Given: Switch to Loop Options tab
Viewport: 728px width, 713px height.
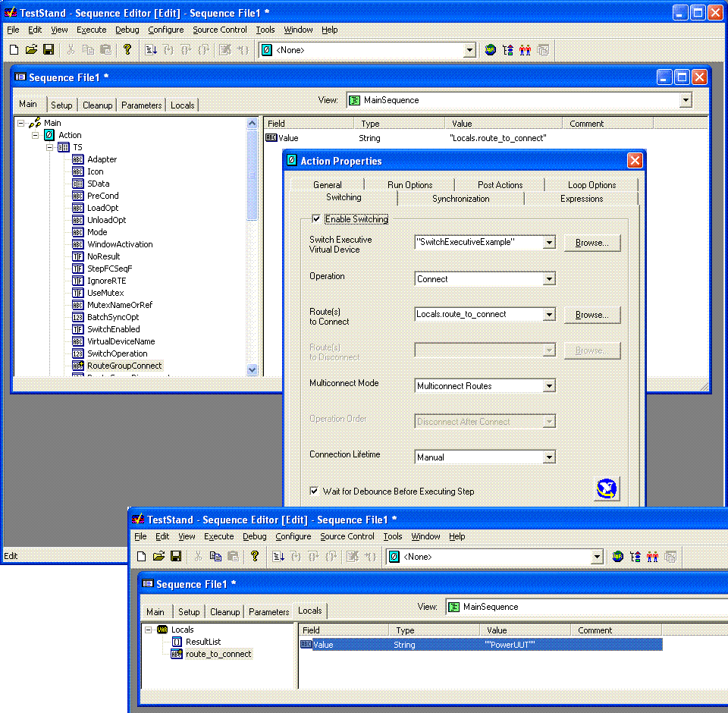Looking at the screenshot, I should coord(592,185).
